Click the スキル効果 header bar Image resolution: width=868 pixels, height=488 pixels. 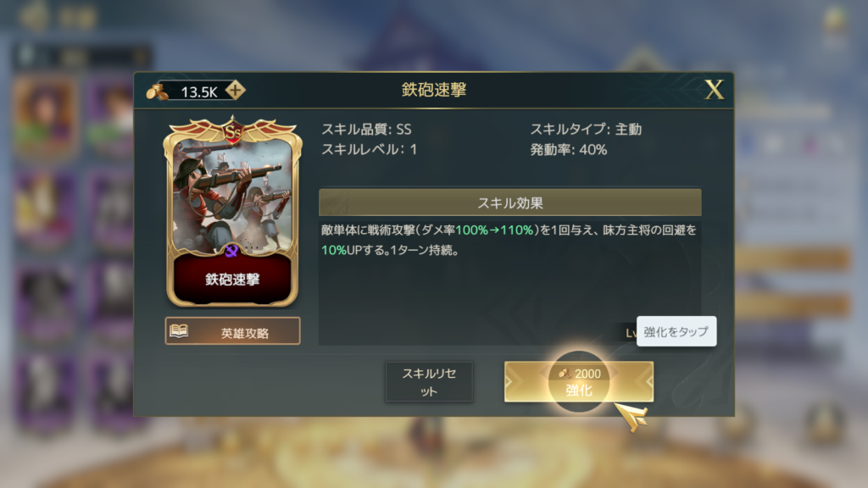pos(509,202)
